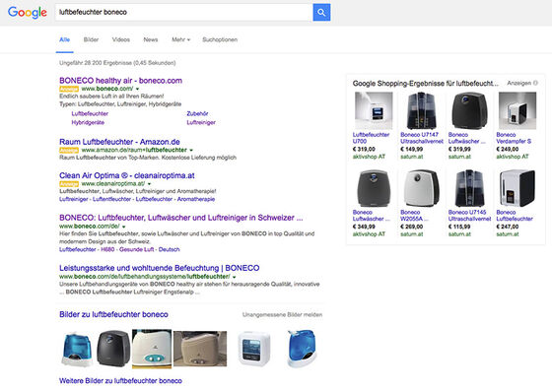Click the Google logo
The width and height of the screenshot is (552, 392).
point(28,13)
